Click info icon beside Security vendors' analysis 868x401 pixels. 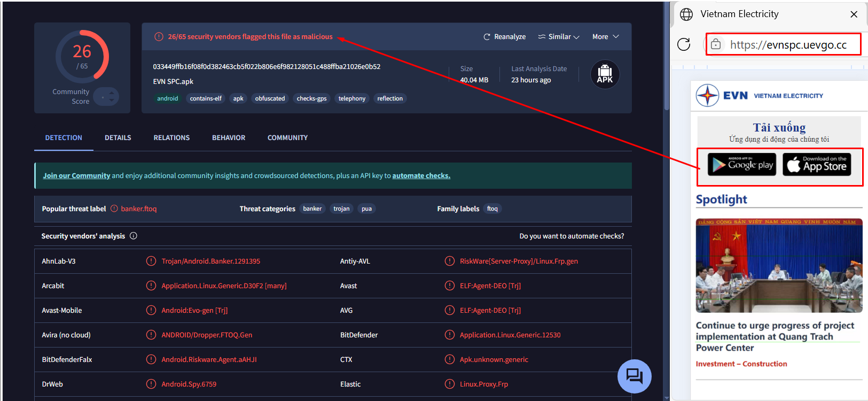134,236
